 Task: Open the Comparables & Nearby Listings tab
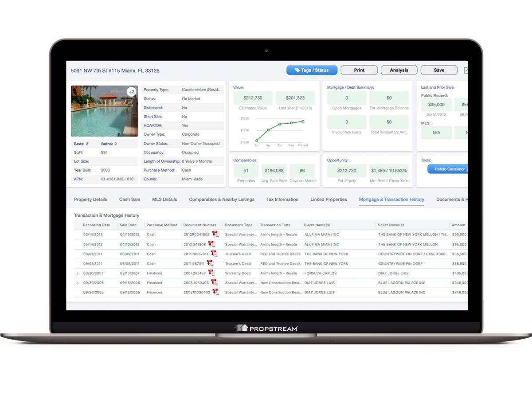[x=222, y=199]
